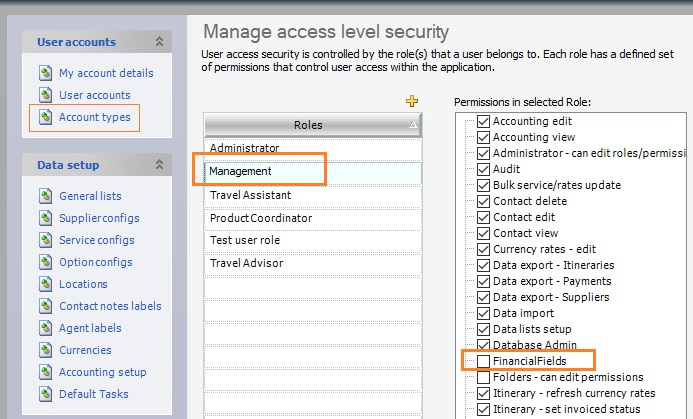Enable the FinancialFields permission checkbox
Image resolution: width=693 pixels, height=419 pixels.
point(484,359)
